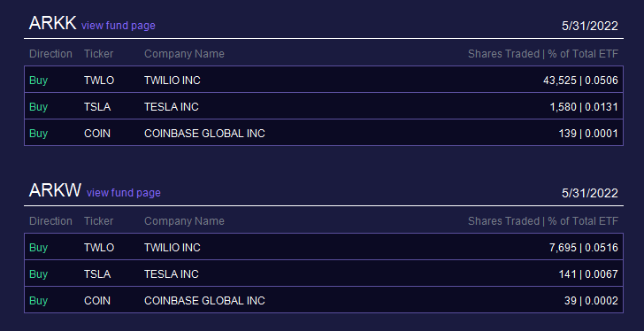Click the TSLA ticker in ARKK table
This screenshot has height=331, width=644.
coord(97,107)
